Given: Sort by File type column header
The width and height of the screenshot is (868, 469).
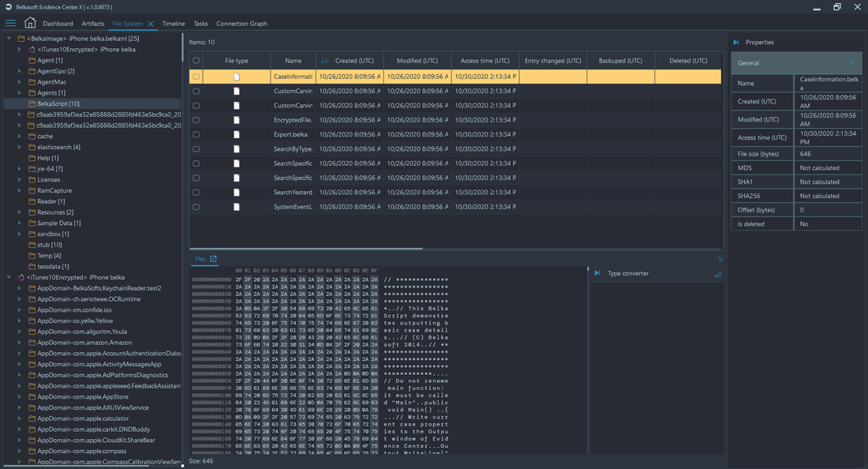Looking at the screenshot, I should click(x=237, y=60).
